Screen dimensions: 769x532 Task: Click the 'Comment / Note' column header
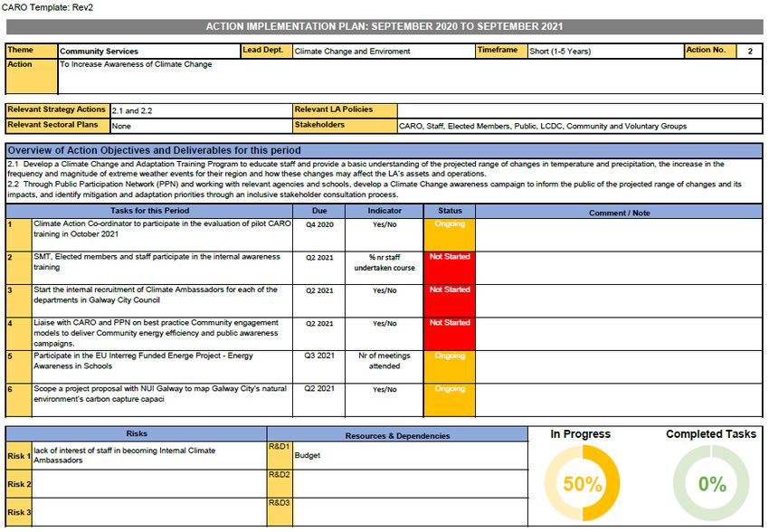tap(619, 212)
